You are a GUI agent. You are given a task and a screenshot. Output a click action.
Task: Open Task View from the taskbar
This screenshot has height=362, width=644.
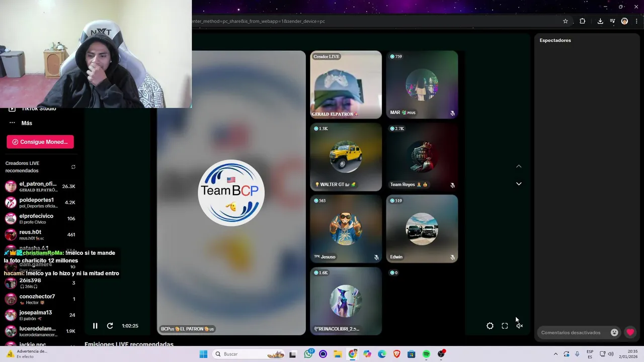293,354
